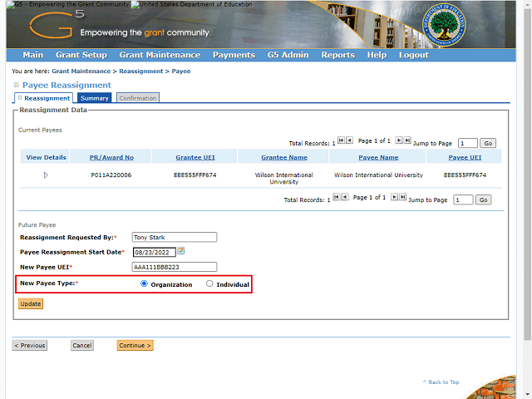Open the Payments menu
This screenshot has height=399, width=532.
coord(234,55)
